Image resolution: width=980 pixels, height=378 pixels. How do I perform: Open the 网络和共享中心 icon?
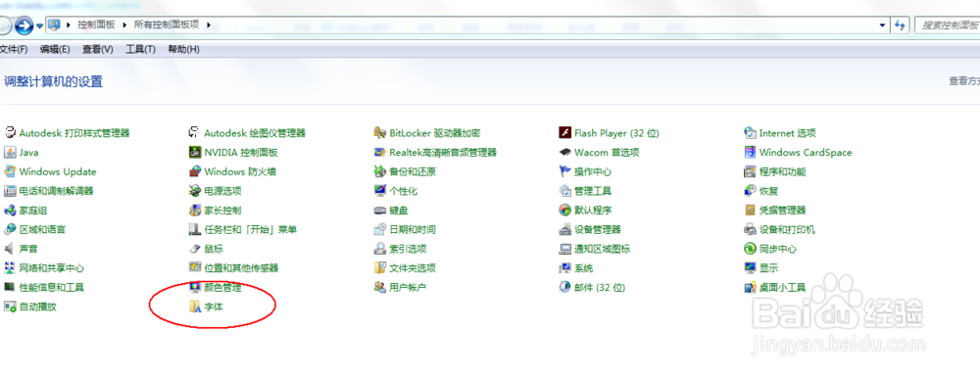(x=10, y=267)
